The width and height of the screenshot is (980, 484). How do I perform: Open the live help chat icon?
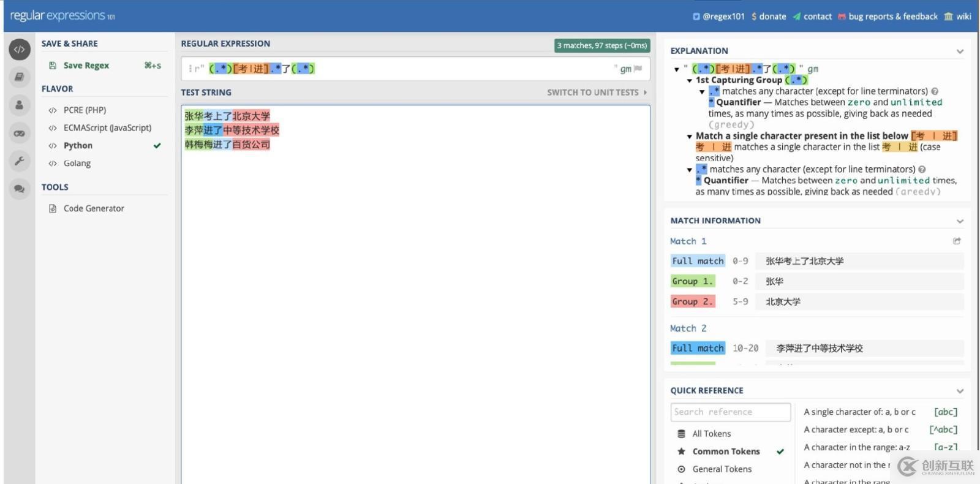click(x=20, y=189)
